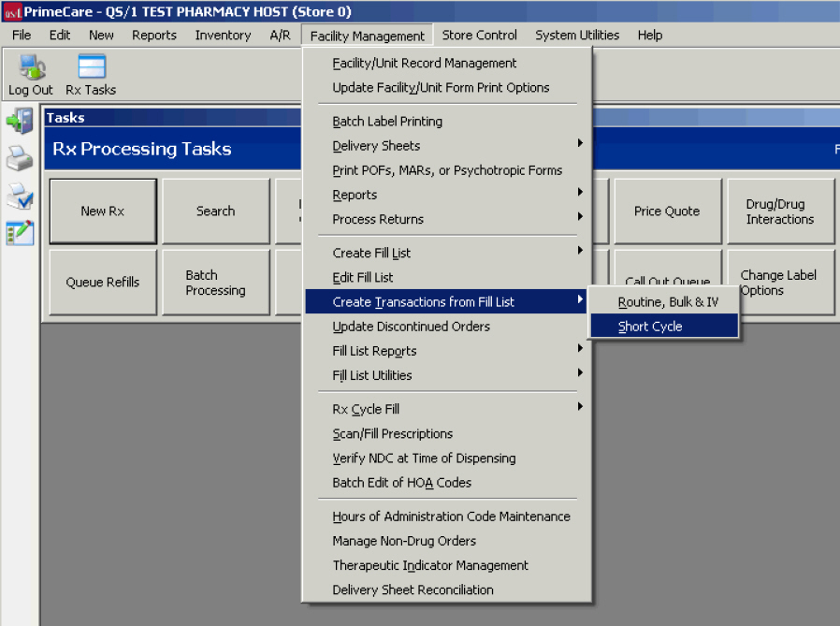840x626 pixels.
Task: Click the Log Out toolbar icon
Action: click(31, 74)
